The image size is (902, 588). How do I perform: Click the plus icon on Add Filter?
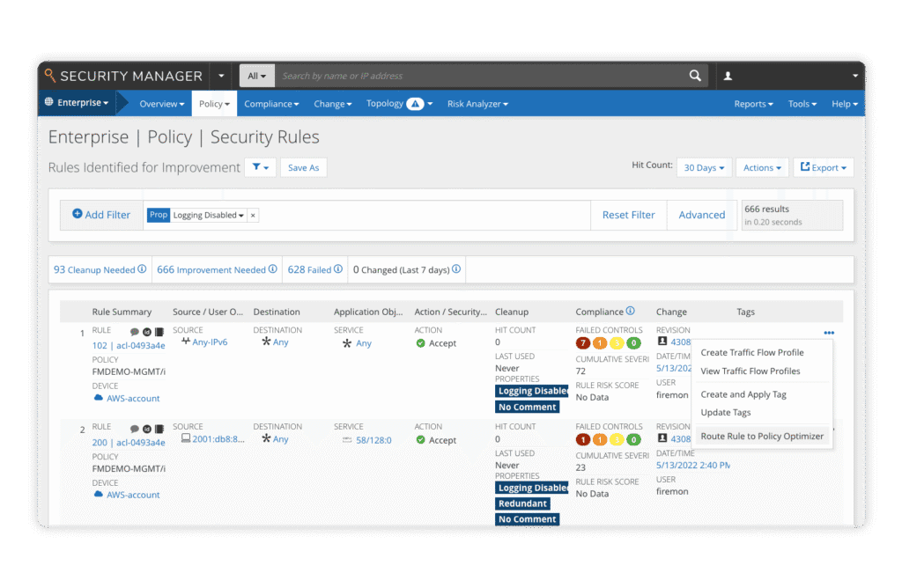coord(77,214)
